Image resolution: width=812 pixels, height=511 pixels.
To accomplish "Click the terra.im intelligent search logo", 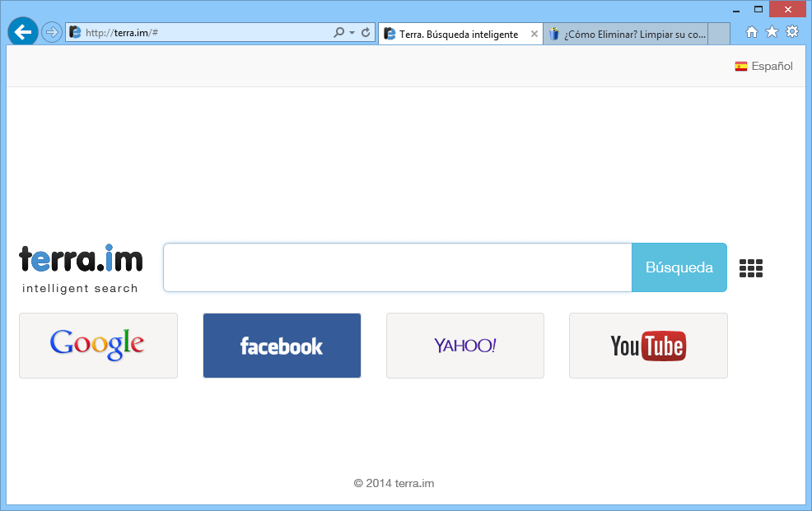I will coord(81,268).
